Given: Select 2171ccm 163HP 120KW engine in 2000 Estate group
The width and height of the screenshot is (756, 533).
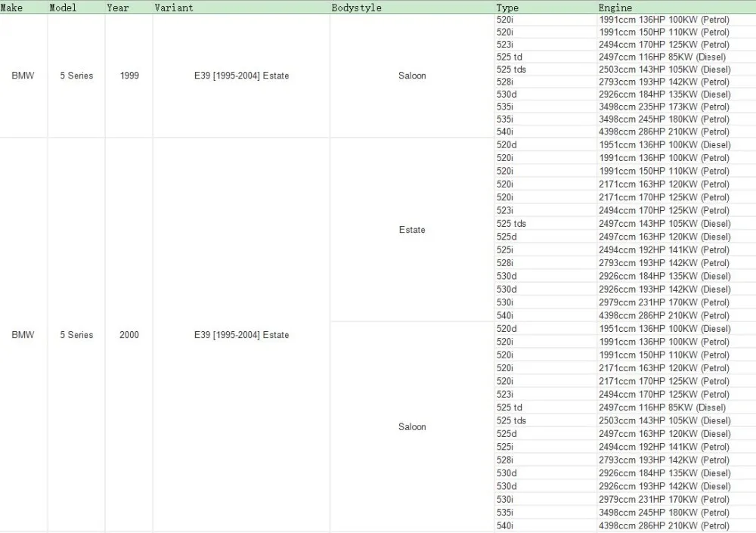Looking at the screenshot, I should (665, 184).
